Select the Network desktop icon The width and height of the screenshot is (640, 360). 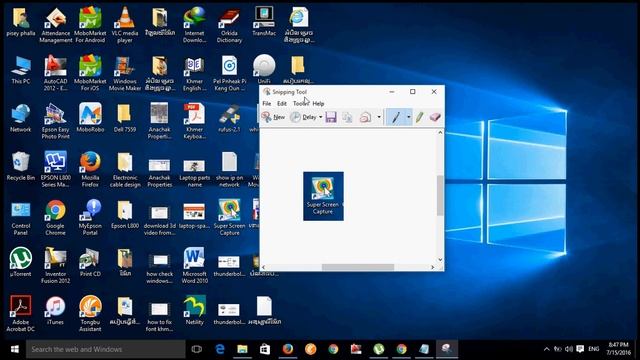pos(21,118)
